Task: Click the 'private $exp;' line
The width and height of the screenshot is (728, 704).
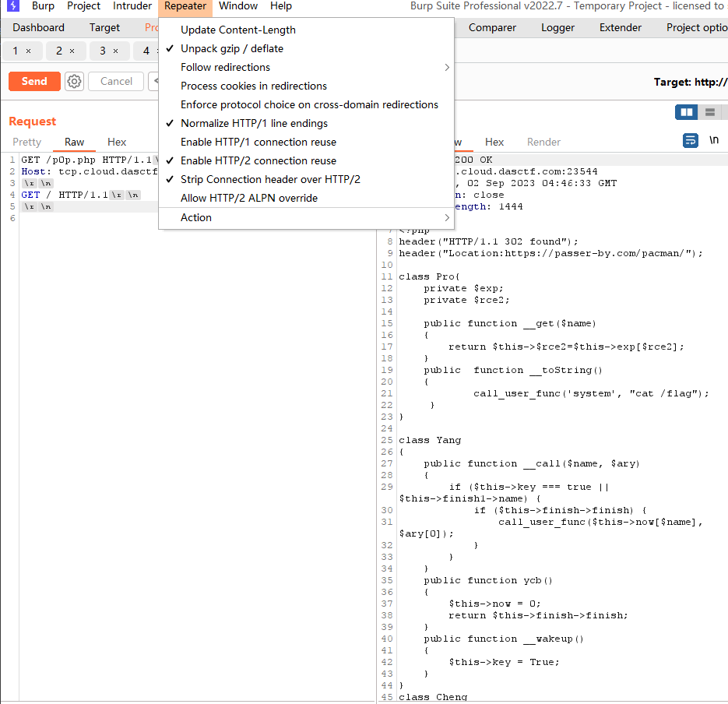Action: pyautogui.click(x=463, y=288)
